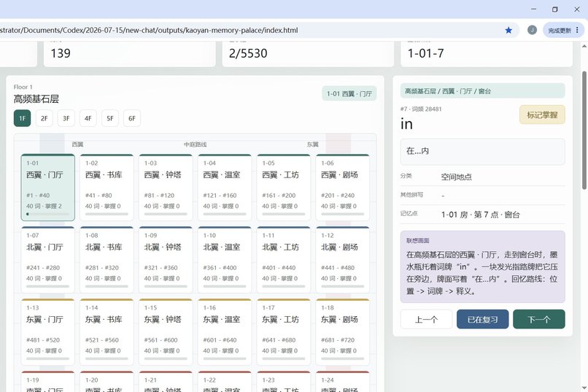Select room card 1-18 东翼·剧场
The image size is (588, 392).
pos(342,332)
